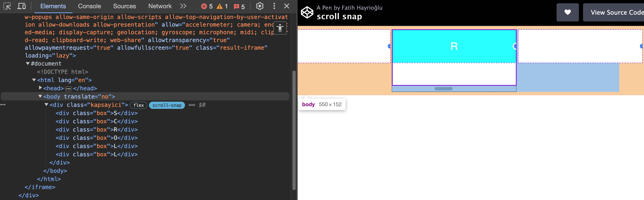644x200 pixels.
Task: Open the hidden tabs chevron menu
Action: click(x=183, y=6)
